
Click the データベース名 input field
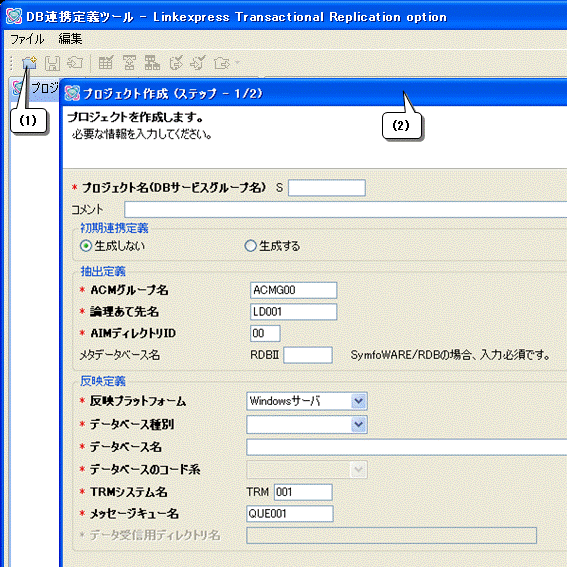[x=406, y=447]
